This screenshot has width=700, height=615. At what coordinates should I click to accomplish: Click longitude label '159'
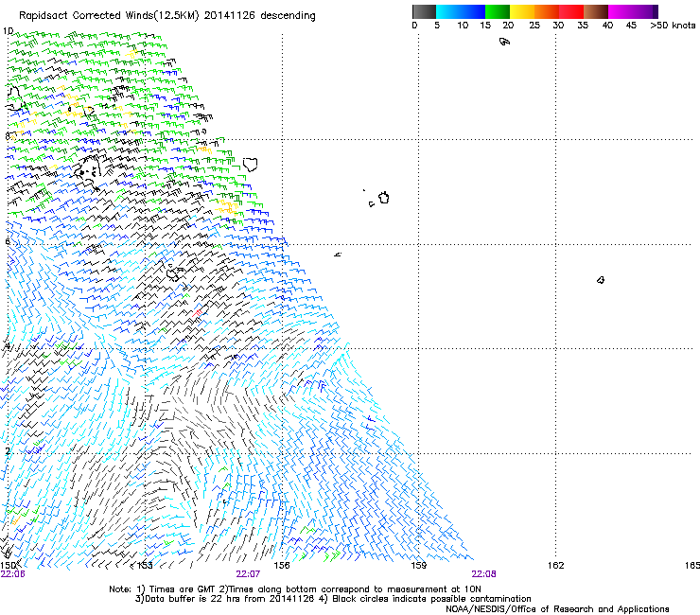pos(419,566)
